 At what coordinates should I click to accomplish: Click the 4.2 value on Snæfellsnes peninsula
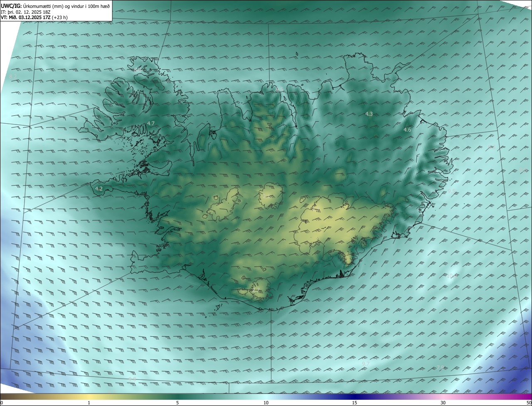[x=99, y=188]
